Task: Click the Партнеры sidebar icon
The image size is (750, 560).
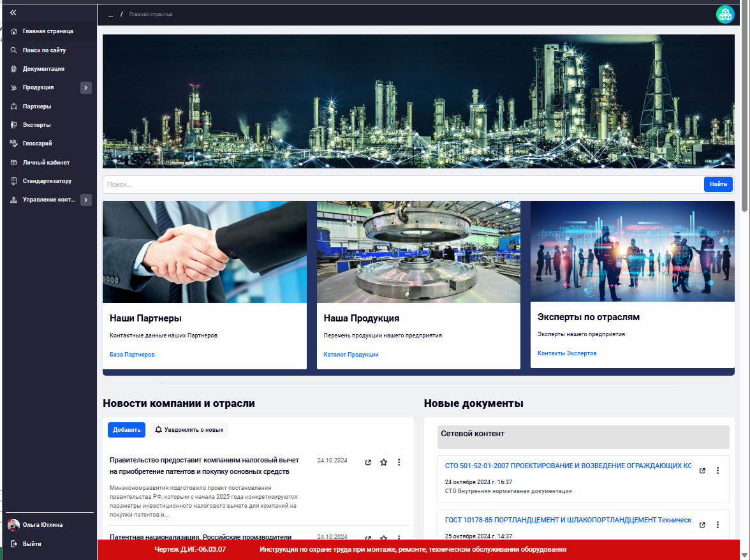Action: coord(13,106)
